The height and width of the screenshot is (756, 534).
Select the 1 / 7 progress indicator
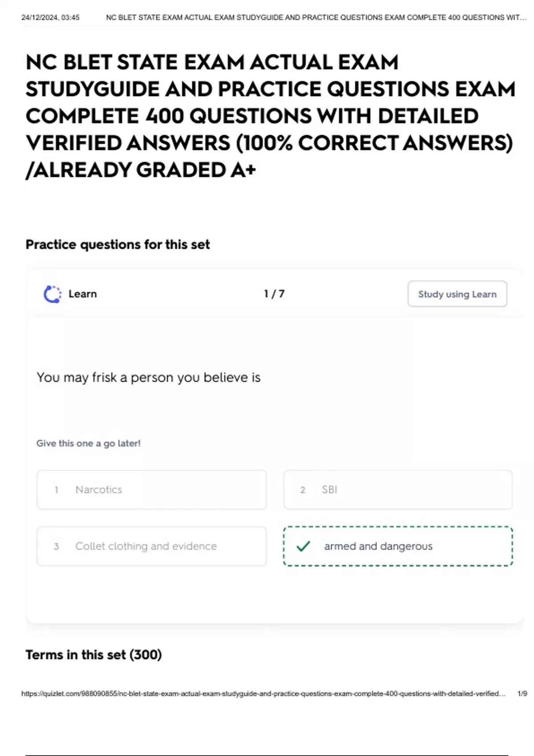coord(273,294)
